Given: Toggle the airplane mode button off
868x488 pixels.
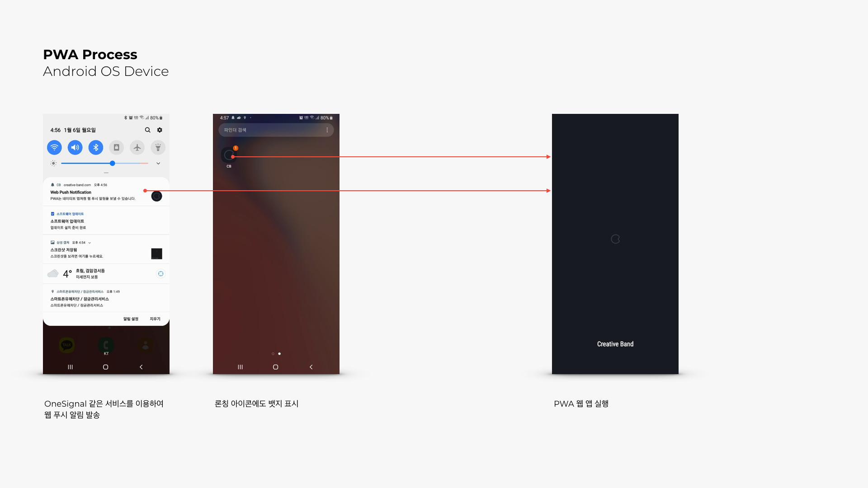Looking at the screenshot, I should point(137,147).
